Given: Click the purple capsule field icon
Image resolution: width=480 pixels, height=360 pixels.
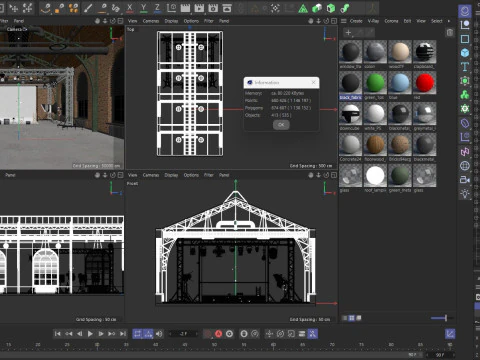Looking at the screenshot, I should point(465,123).
